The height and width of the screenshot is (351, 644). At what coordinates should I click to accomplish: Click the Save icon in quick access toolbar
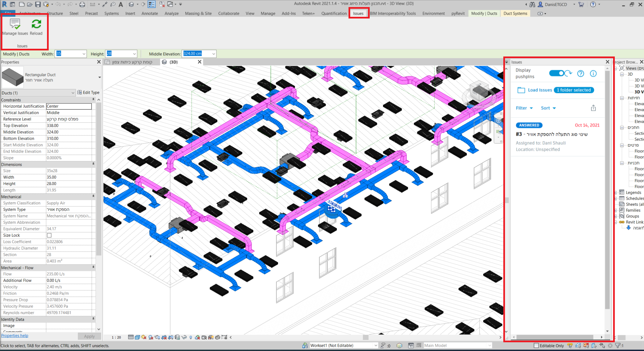[38, 4]
